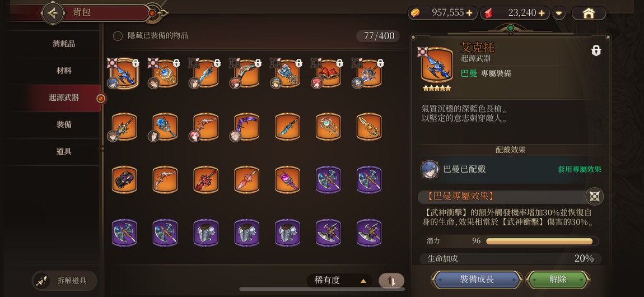Open 巴曼專屬效果 info icon
The image size is (644, 297).
594,196
